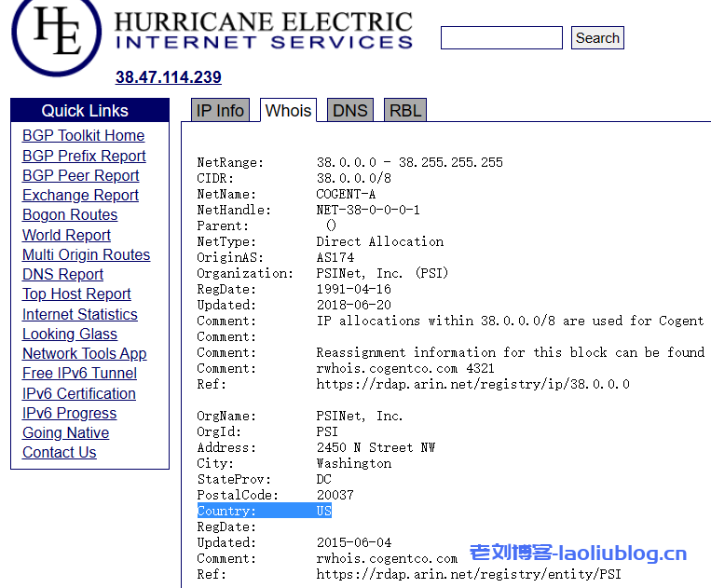
Task: Visit the Free IPv6 Tunnel page
Action: 79,374
